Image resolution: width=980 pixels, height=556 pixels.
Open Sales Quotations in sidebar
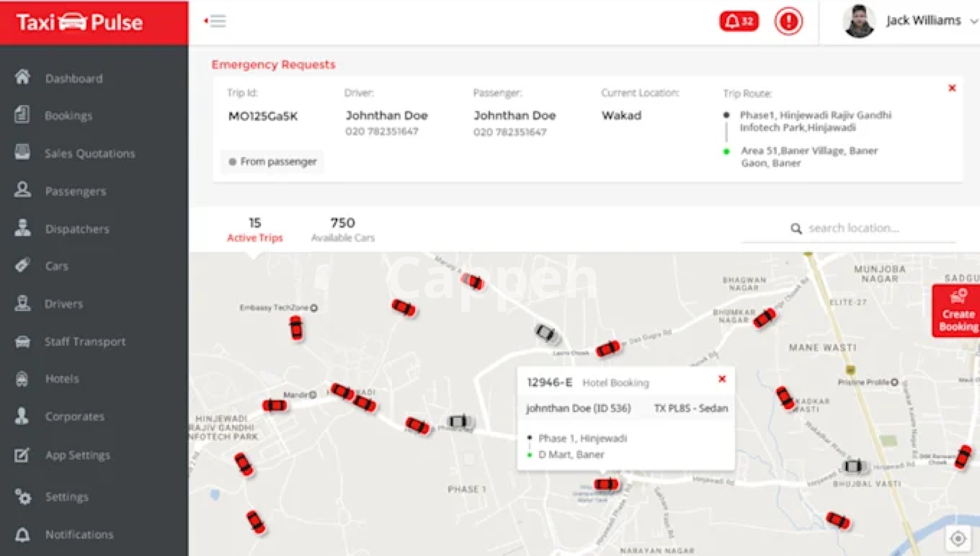coord(90,153)
